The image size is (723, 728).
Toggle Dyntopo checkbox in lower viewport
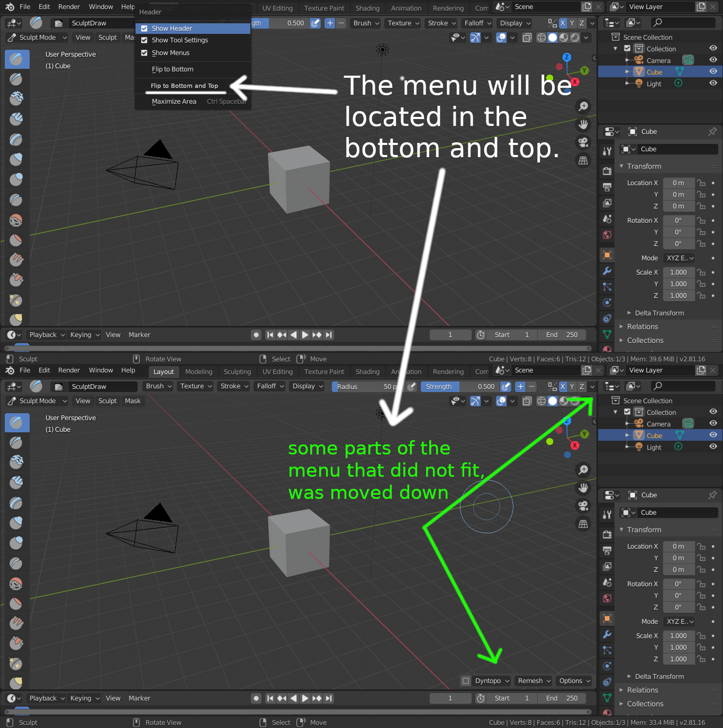coord(466,681)
